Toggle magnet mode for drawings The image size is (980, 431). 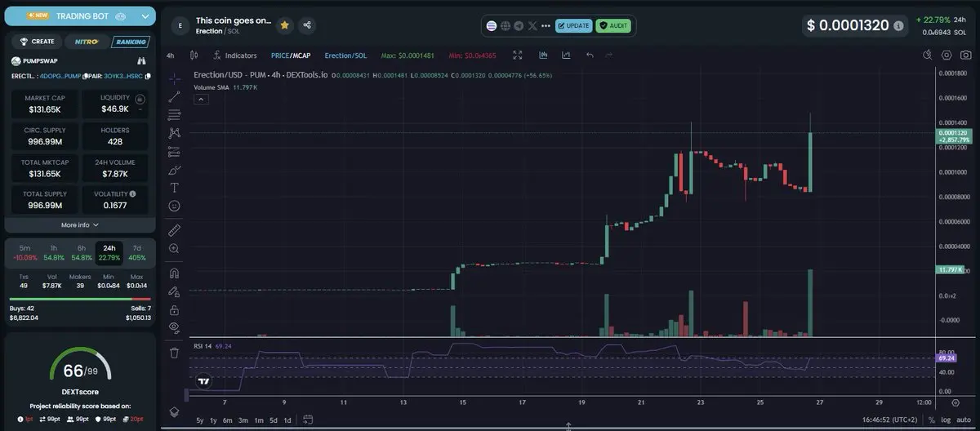coord(174,273)
